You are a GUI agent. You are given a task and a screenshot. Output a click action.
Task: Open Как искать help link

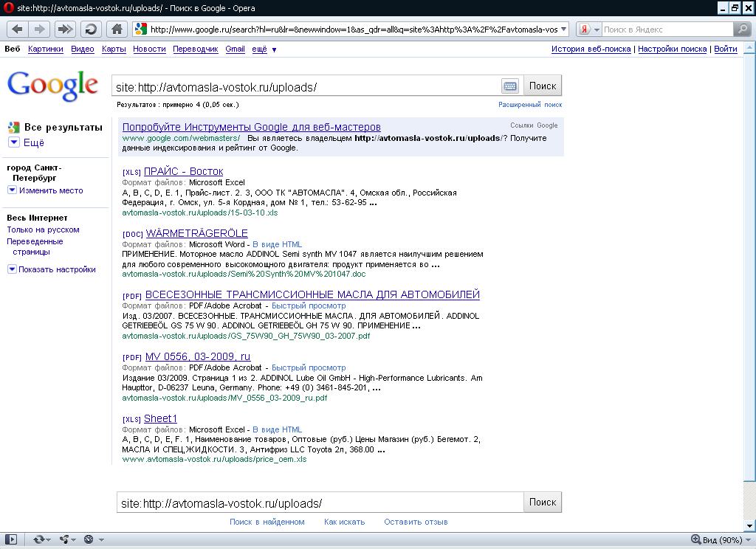344,522
